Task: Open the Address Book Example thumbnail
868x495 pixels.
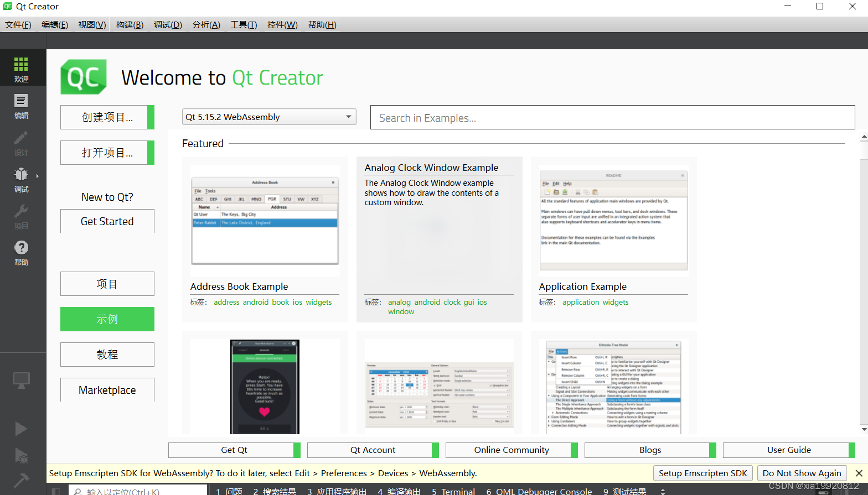Action: (x=265, y=221)
